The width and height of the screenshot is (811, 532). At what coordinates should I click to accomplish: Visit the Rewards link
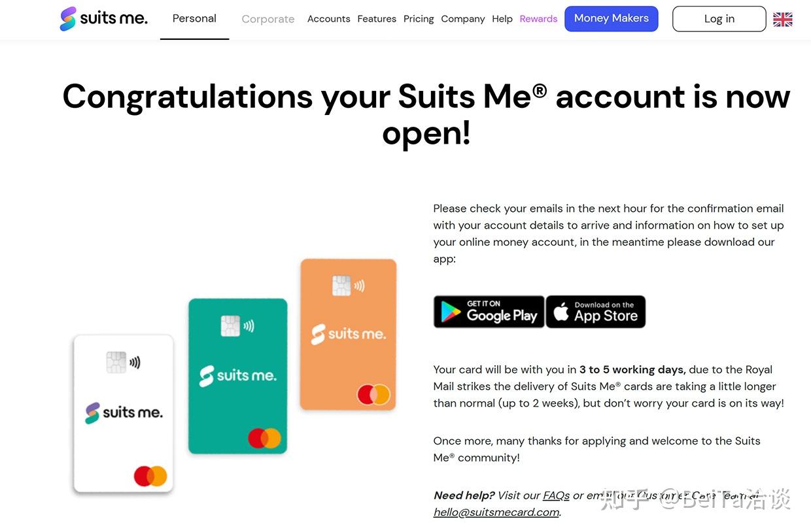point(538,19)
